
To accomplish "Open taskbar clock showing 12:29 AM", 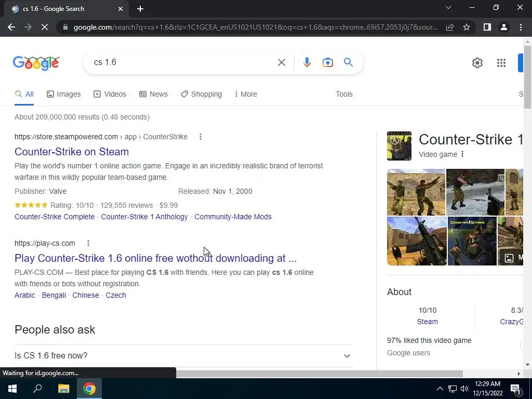I will pyautogui.click(x=487, y=389).
